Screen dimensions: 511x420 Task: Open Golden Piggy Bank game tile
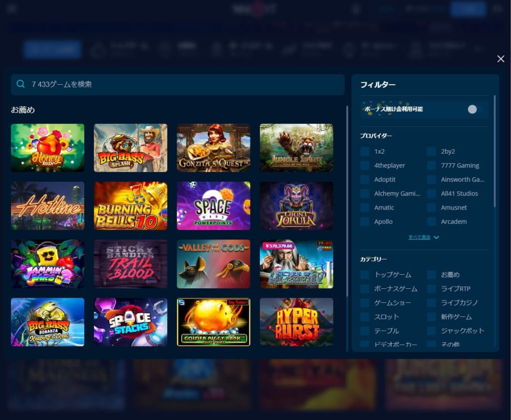tap(214, 322)
